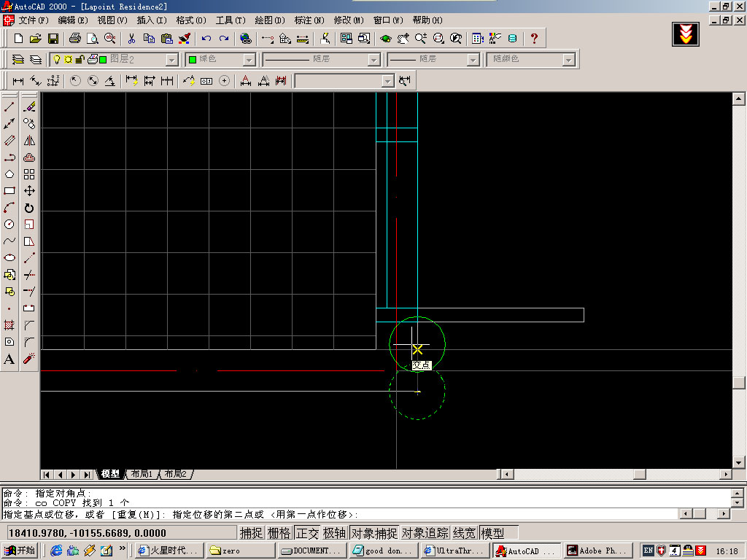Click the Save file icon
Viewport: 747px width, 560px height.
[53, 38]
